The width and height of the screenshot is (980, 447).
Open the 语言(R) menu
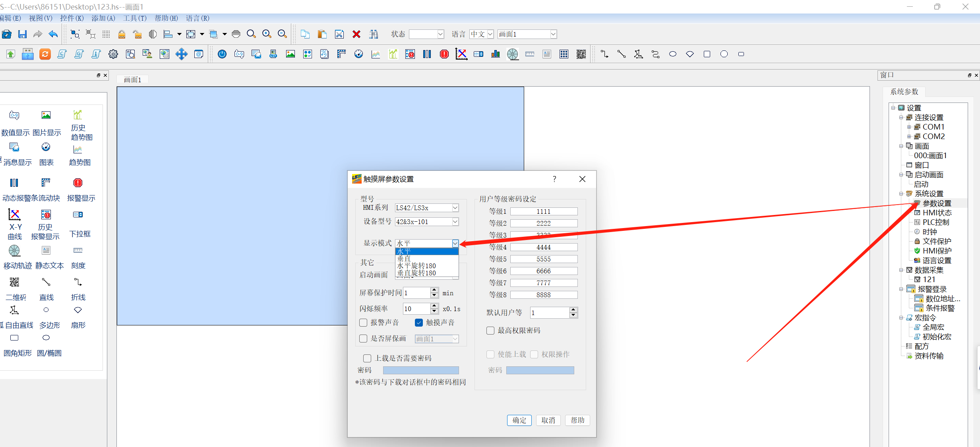pos(198,18)
